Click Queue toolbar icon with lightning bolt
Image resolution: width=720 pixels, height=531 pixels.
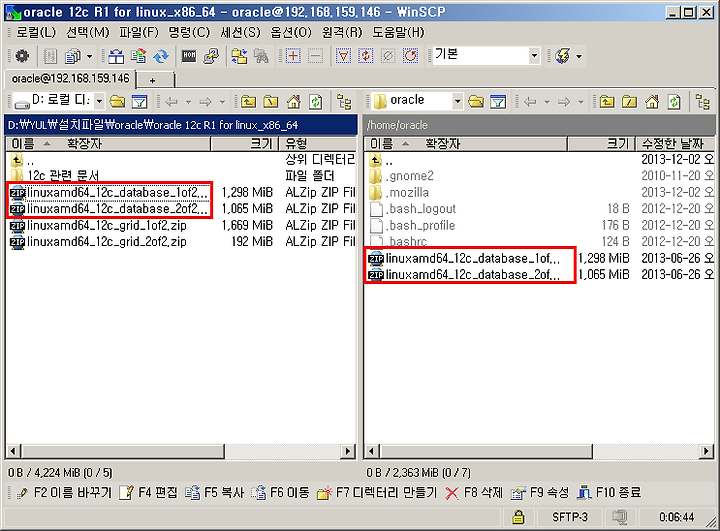(562, 56)
